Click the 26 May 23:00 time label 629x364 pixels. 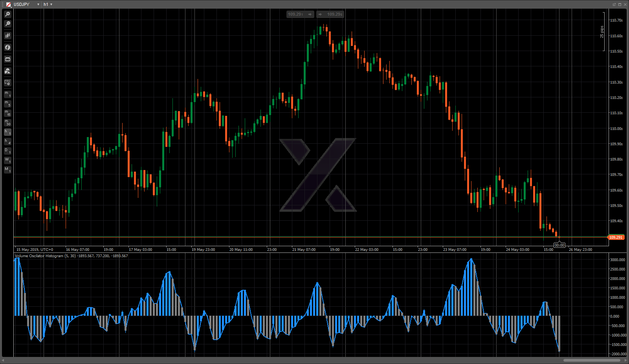pos(580,250)
